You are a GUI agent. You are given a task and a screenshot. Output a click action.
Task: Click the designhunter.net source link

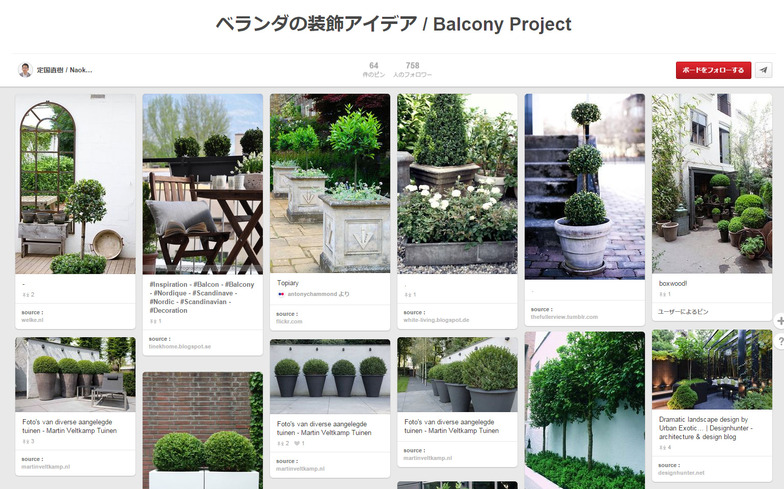pyautogui.click(x=681, y=472)
